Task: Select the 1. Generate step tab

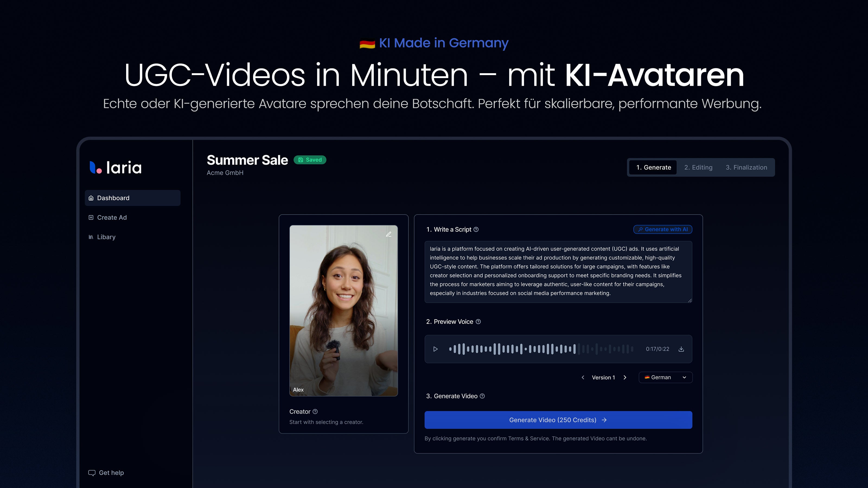Action: point(653,167)
